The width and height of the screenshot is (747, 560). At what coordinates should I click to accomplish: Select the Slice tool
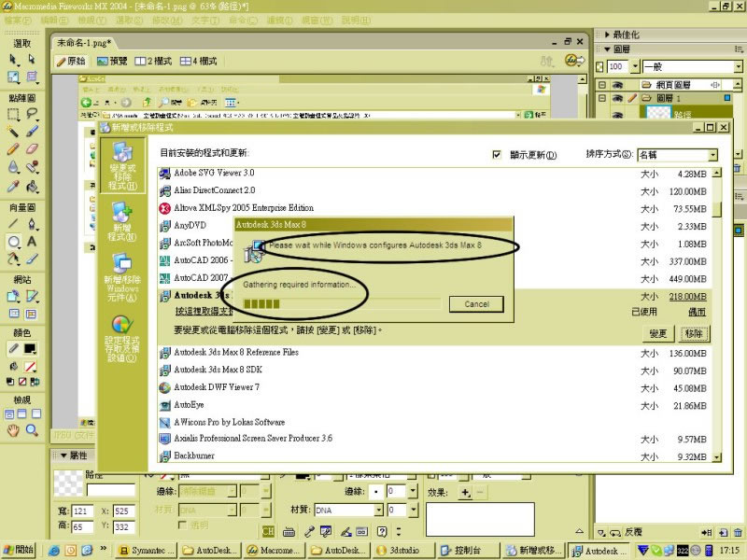click(x=32, y=296)
